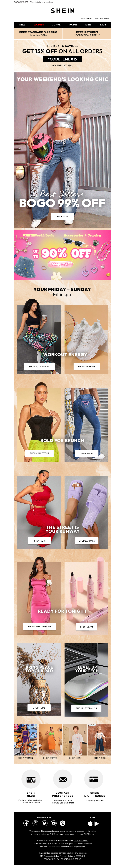Viewport: 125px width, 868px height.
Task: Click the Shop Sneakers button
Action: [87, 366]
